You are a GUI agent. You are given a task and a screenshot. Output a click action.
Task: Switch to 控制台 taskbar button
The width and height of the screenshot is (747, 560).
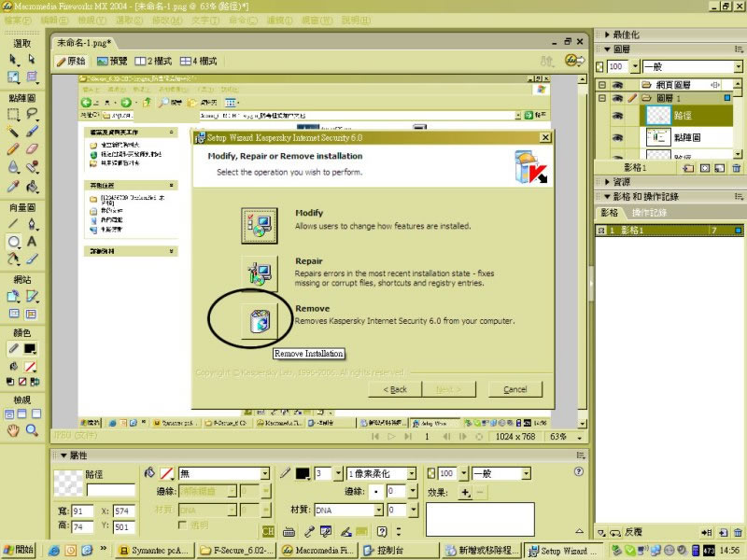[x=400, y=551]
